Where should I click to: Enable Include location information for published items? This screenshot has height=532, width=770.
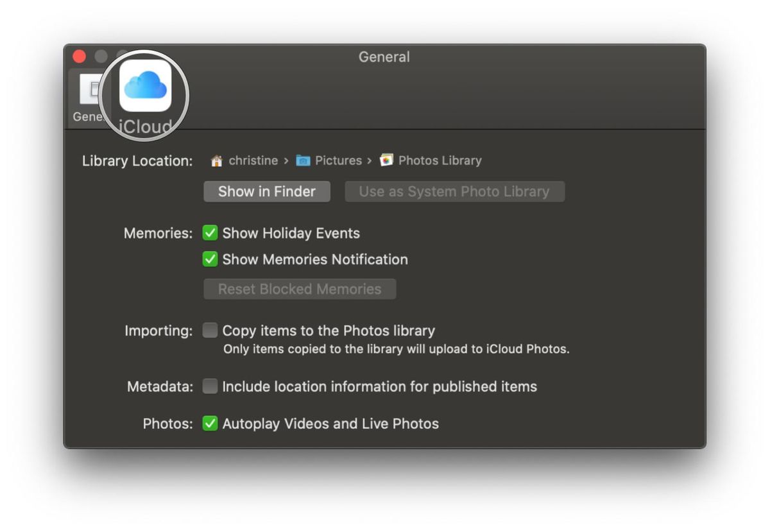[210, 386]
